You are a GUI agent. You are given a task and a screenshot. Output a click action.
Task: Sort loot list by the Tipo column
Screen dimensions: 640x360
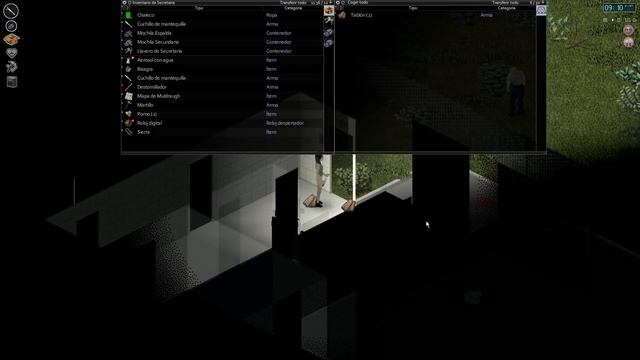point(413,8)
